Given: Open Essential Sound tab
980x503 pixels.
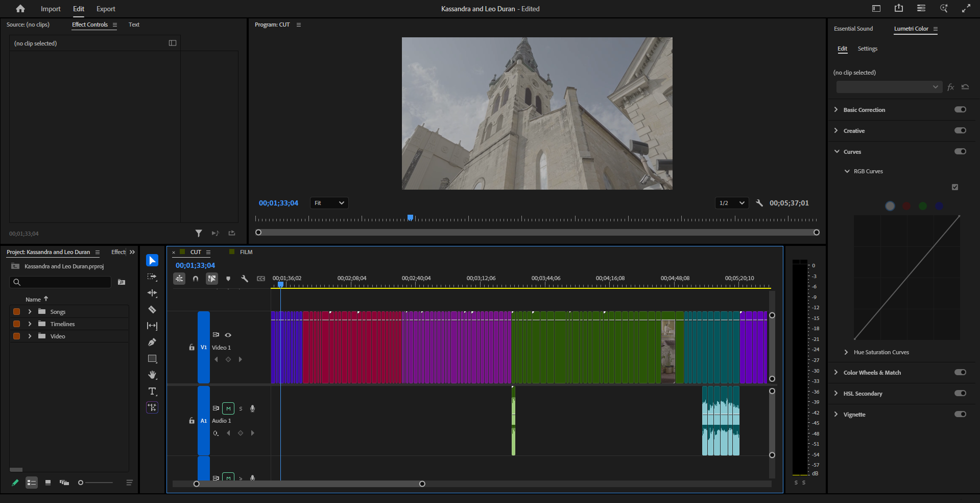Looking at the screenshot, I should point(853,29).
